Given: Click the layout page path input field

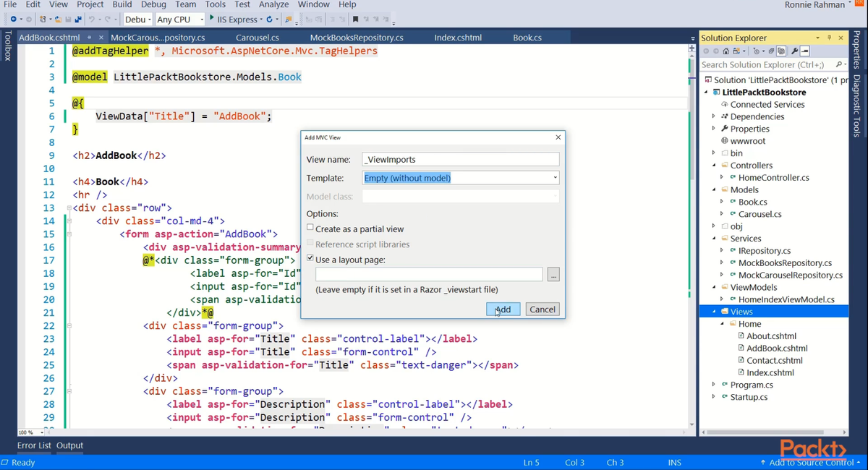Looking at the screenshot, I should (x=429, y=275).
